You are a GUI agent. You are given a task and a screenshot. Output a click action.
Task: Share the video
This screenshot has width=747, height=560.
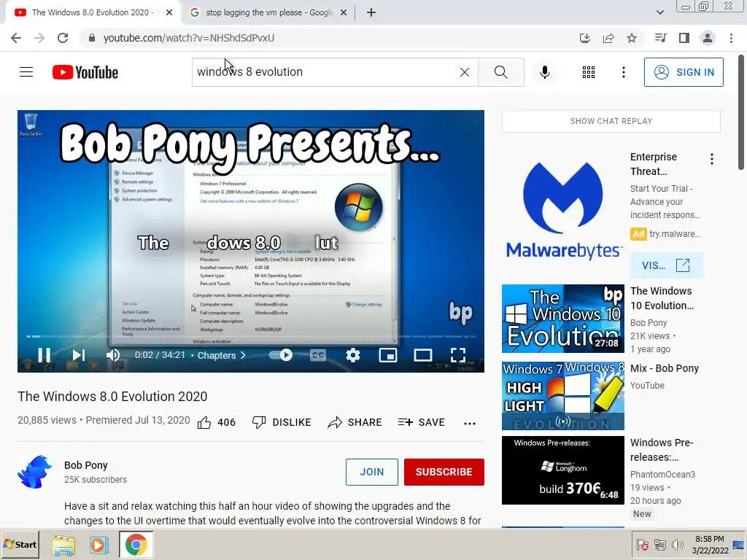(x=355, y=422)
